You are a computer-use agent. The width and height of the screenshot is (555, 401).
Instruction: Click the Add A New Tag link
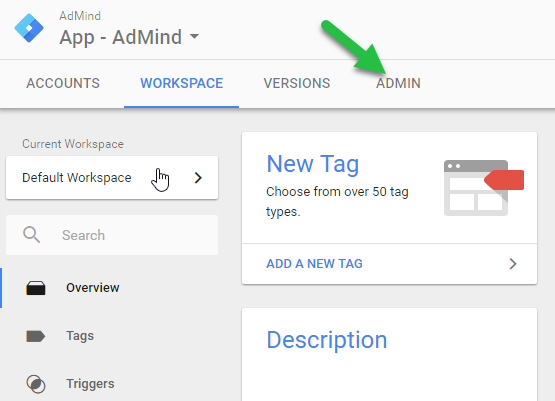(314, 264)
